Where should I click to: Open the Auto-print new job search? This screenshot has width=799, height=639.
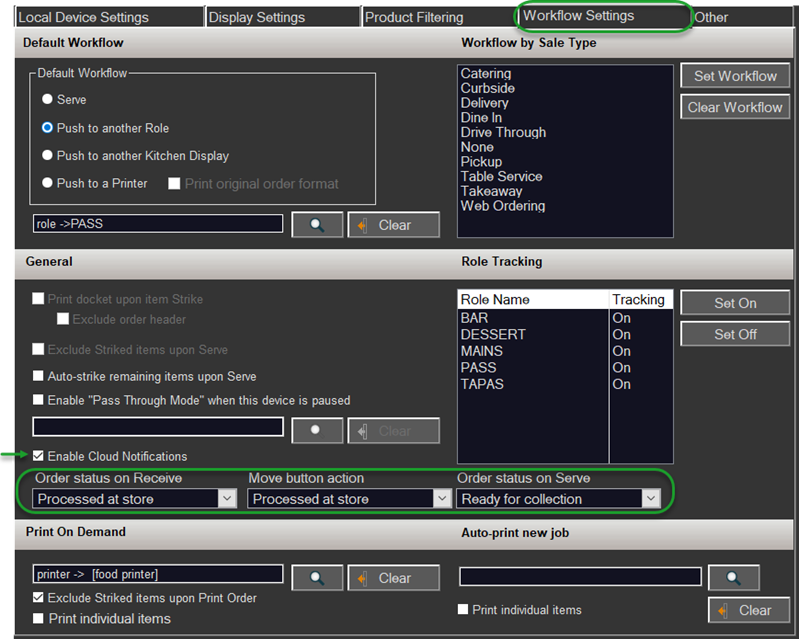click(x=734, y=578)
